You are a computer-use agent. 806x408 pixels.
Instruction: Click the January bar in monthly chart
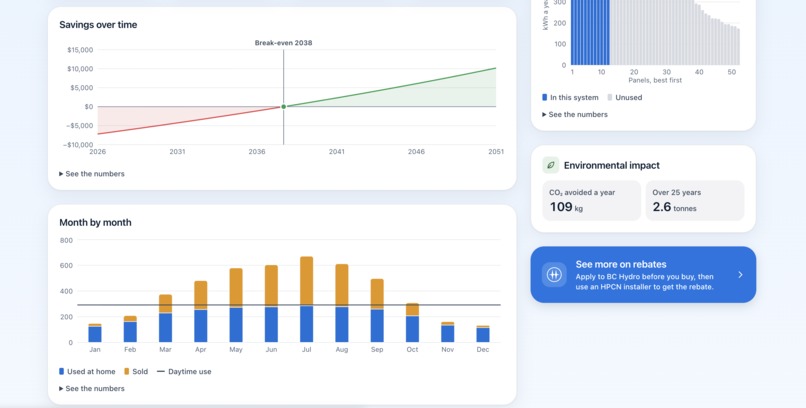tap(95, 333)
